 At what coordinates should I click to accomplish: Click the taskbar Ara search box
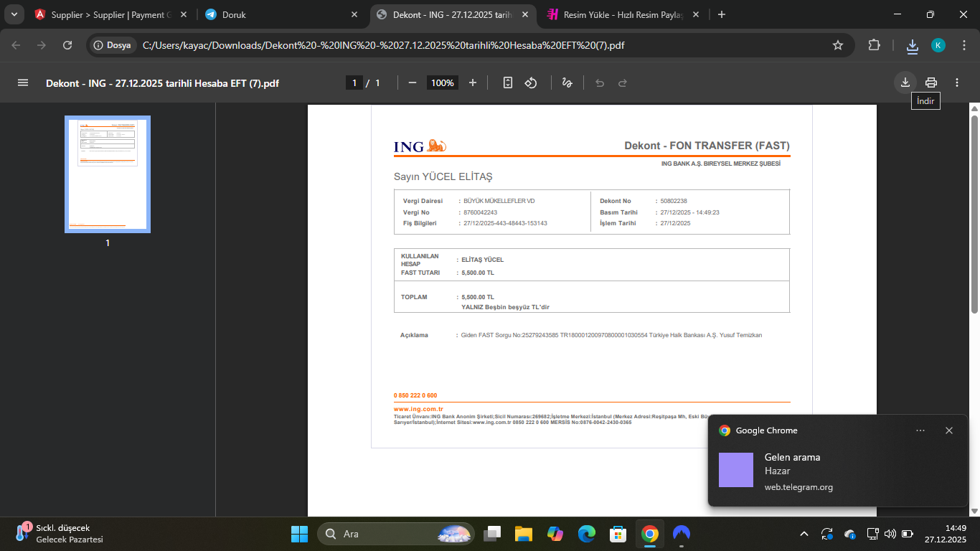point(396,534)
